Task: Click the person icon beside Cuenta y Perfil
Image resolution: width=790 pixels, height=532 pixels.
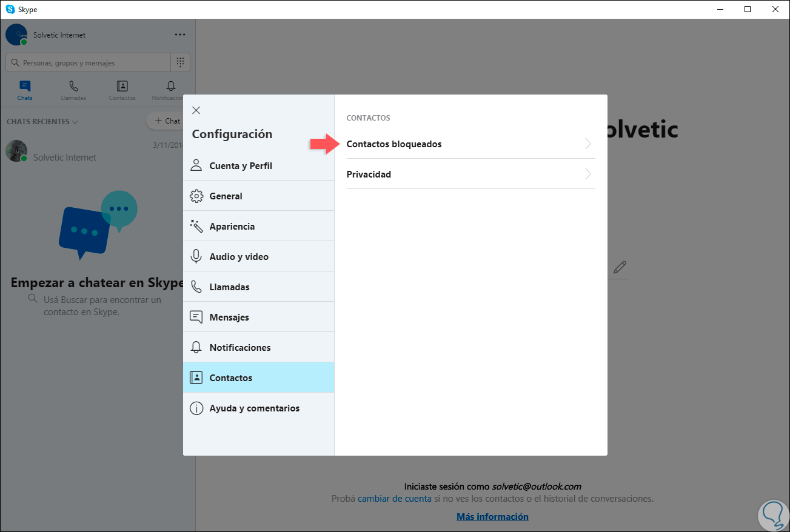Action: (x=196, y=165)
